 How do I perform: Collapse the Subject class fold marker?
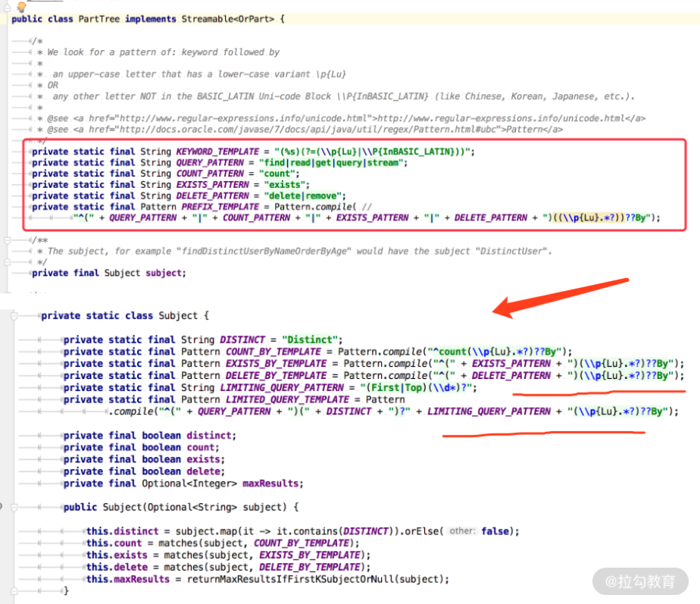click(14, 316)
